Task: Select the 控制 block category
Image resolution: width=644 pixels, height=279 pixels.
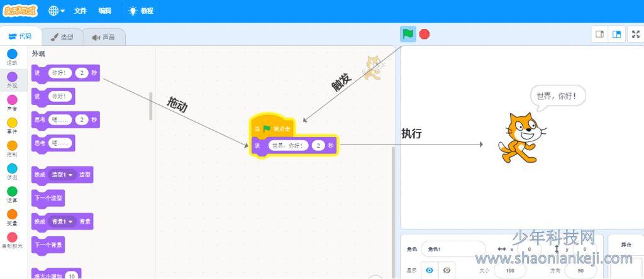Action: pyautogui.click(x=13, y=149)
